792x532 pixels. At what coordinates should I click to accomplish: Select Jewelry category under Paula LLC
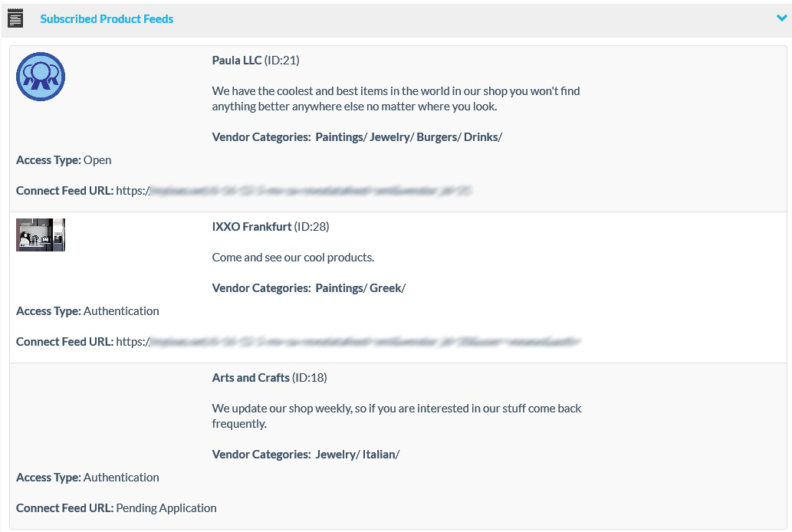[x=389, y=136]
